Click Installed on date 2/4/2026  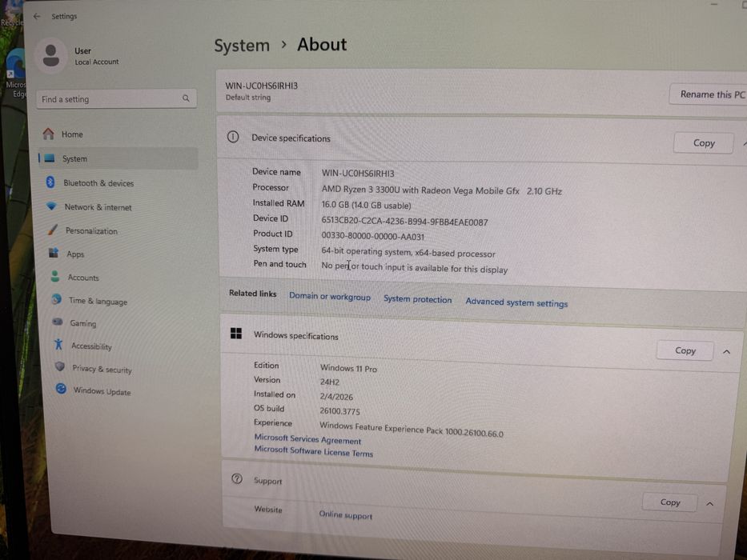(336, 397)
